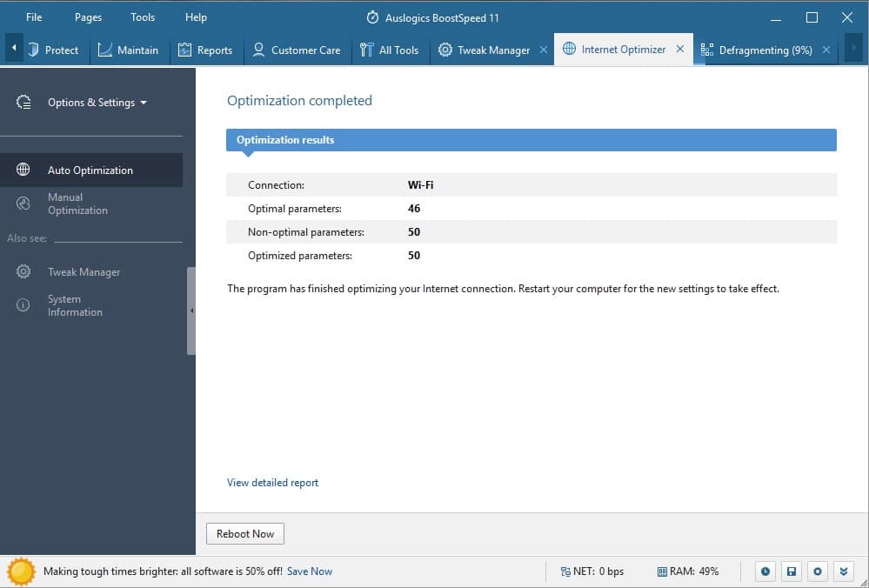Image resolution: width=869 pixels, height=588 pixels.
Task: Open the File menu
Action: click(x=34, y=17)
